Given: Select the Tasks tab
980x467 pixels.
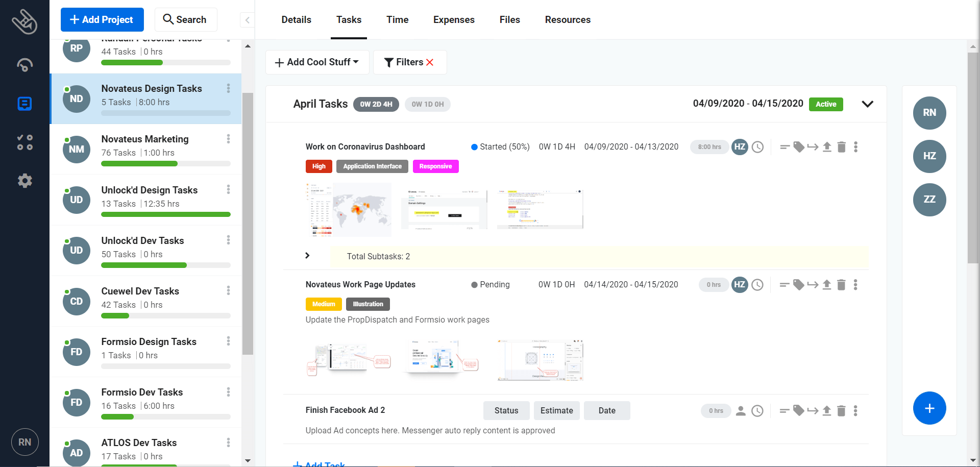Looking at the screenshot, I should click(x=349, y=20).
